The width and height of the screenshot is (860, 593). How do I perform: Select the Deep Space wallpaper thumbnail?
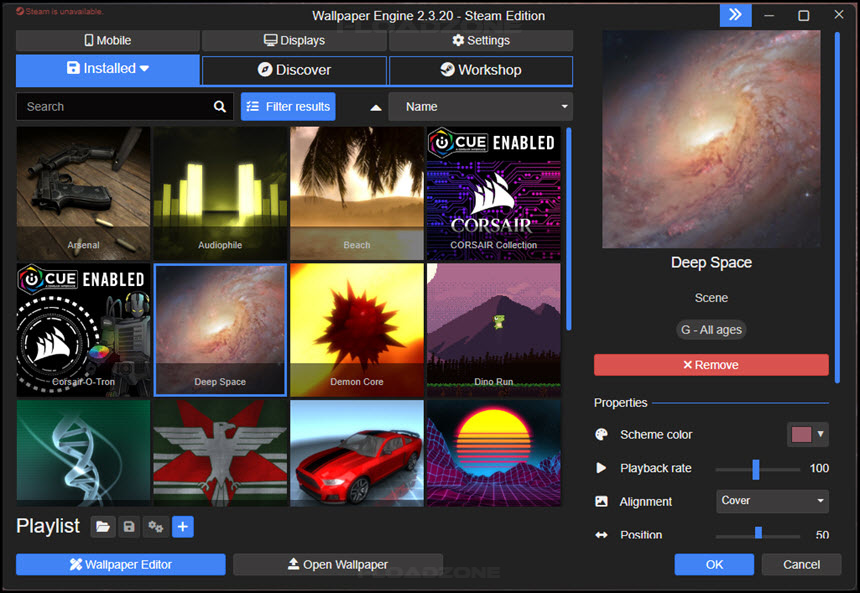tap(220, 330)
